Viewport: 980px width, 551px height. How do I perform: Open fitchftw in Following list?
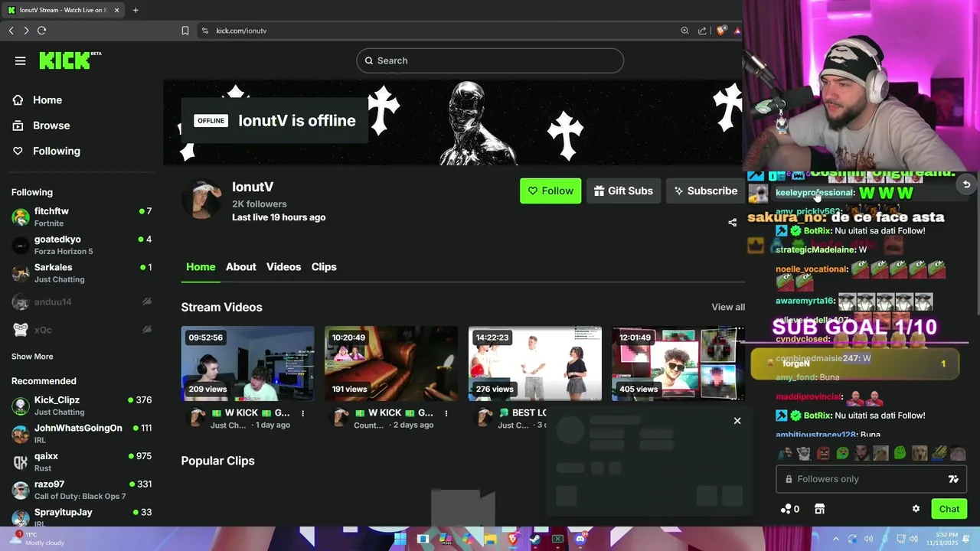click(x=81, y=217)
